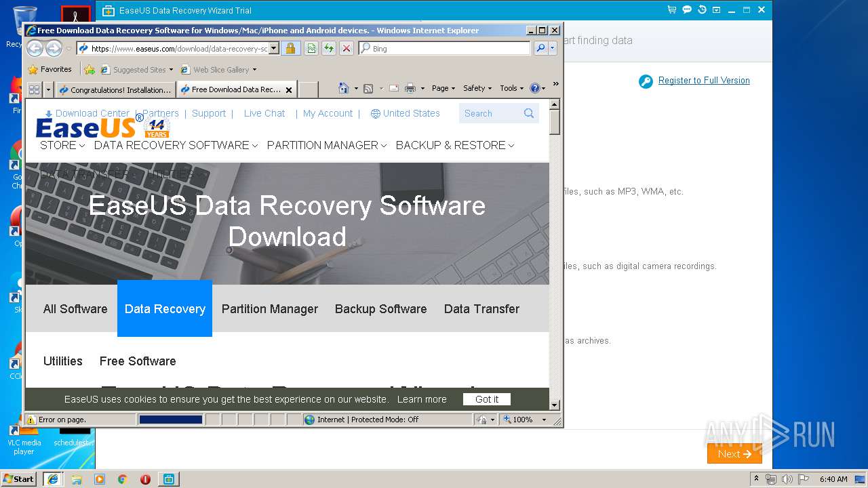Image resolution: width=868 pixels, height=488 pixels.
Task: Open Windows Explorer from the taskbar
Action: [76, 479]
